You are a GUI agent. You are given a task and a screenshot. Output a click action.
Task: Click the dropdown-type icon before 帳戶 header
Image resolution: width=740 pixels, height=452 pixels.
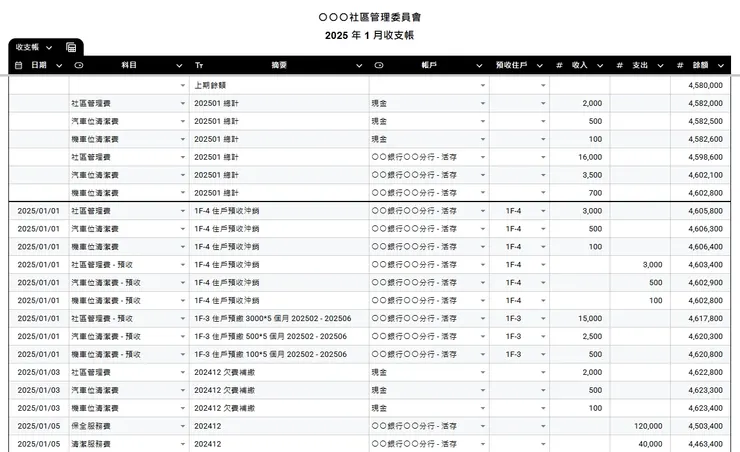click(x=379, y=65)
